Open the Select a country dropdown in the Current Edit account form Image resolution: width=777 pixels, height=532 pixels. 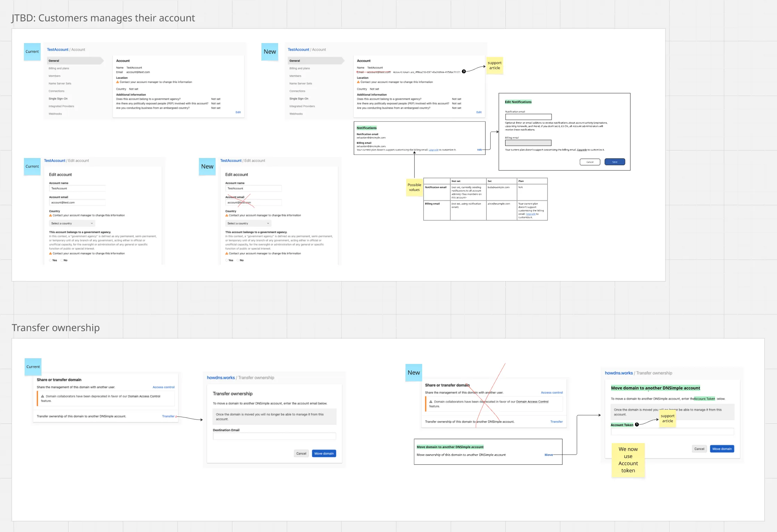pyautogui.click(x=72, y=223)
